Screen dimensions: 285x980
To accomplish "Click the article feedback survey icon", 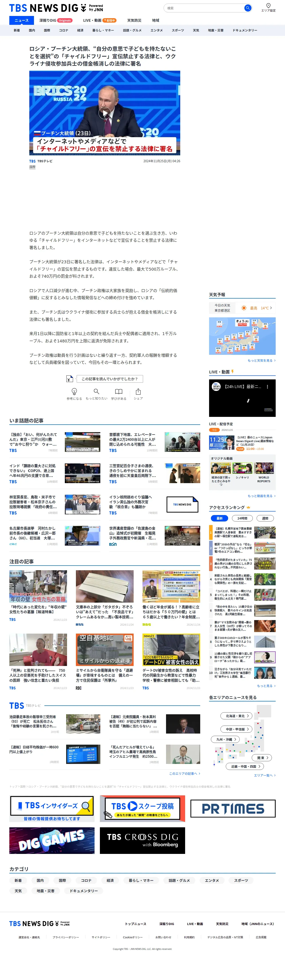I will (69, 379).
